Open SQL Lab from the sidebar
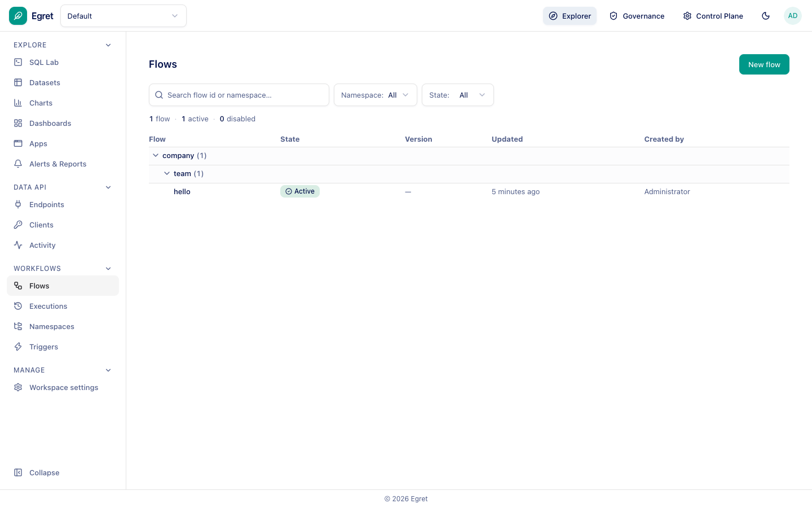The height and width of the screenshot is (508, 812). 63,62
